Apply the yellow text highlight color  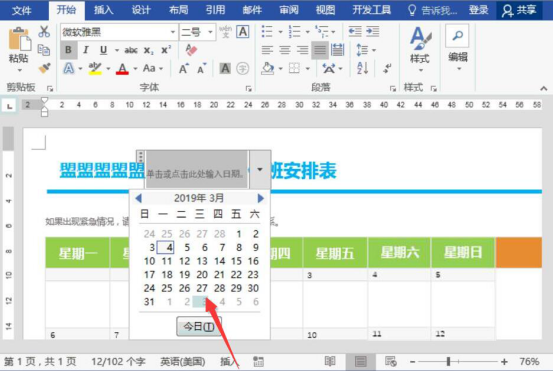click(95, 68)
